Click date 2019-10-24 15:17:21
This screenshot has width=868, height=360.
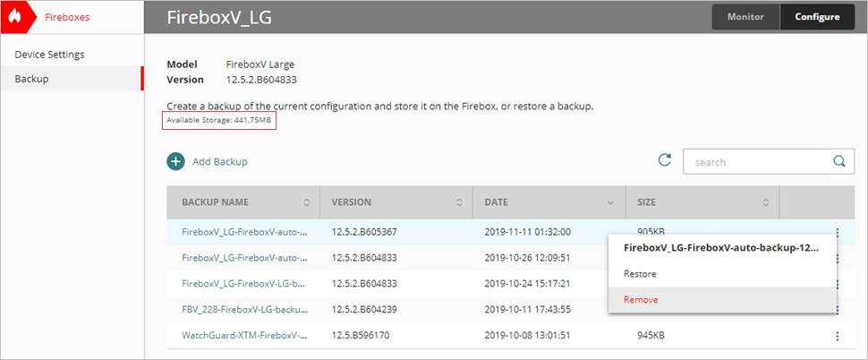pos(528,284)
